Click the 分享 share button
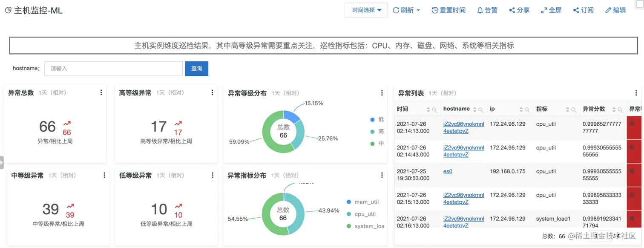 (519, 10)
